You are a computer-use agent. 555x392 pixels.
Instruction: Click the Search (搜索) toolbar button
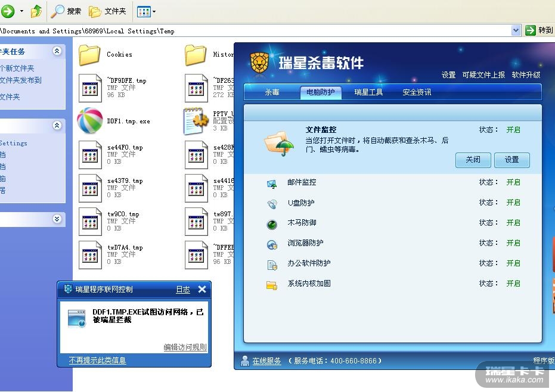pos(66,11)
